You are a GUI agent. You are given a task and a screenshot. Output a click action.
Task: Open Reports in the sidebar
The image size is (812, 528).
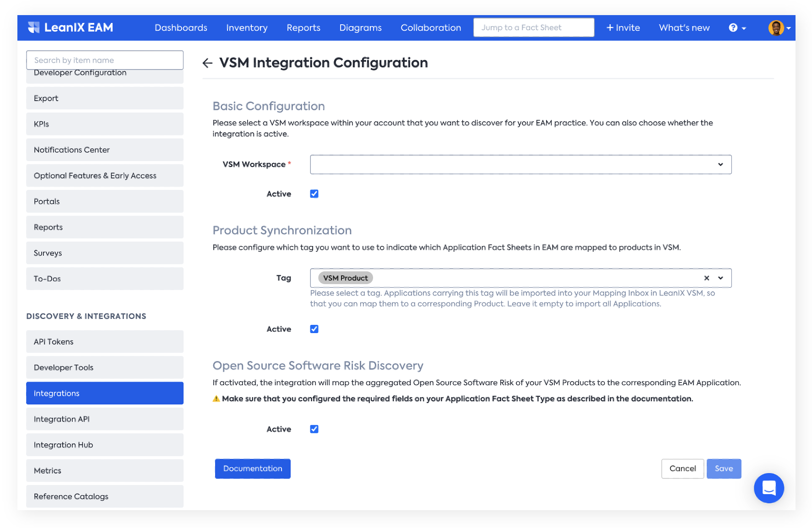coord(105,227)
